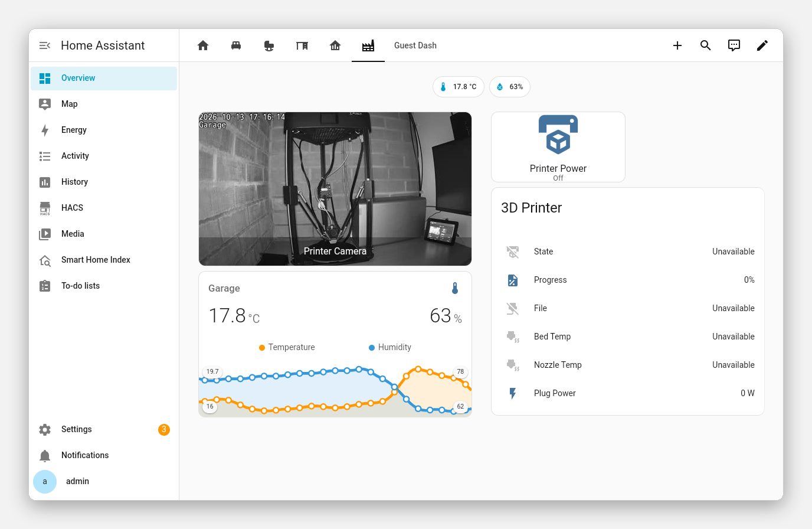This screenshot has height=529, width=812.
Task: Open Plug Power 0 W value
Action: 748,393
